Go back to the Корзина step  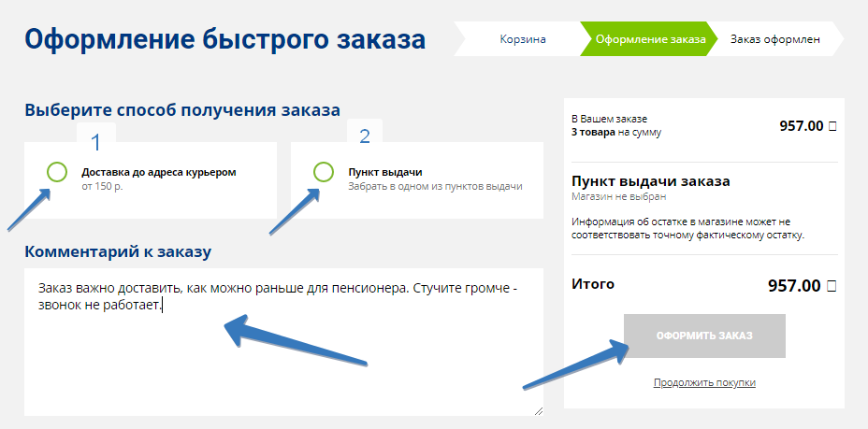click(522, 39)
